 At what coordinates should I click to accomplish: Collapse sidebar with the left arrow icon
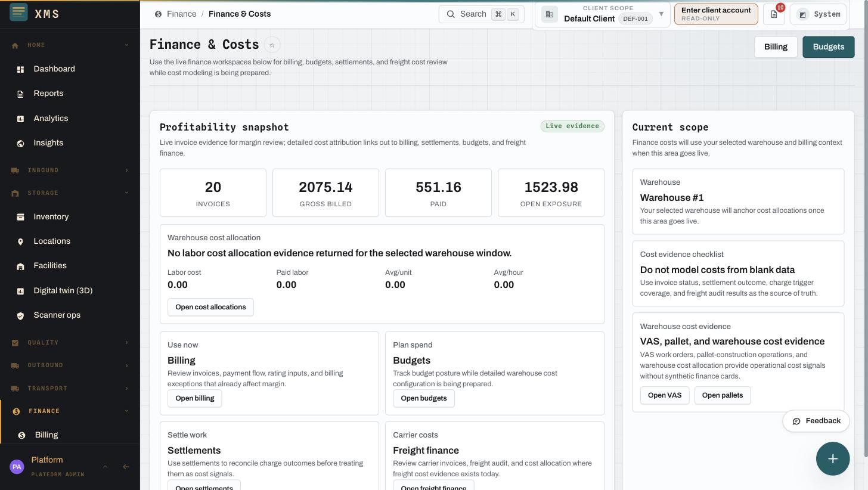pos(126,467)
